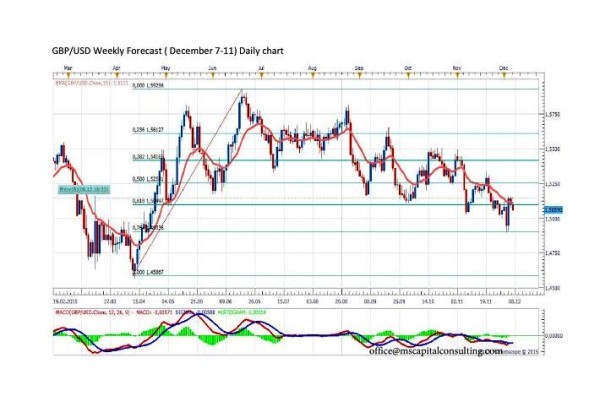The width and height of the screenshot is (600, 396).
Task: Click date label 15.04 on bottom axis
Action: [139, 302]
